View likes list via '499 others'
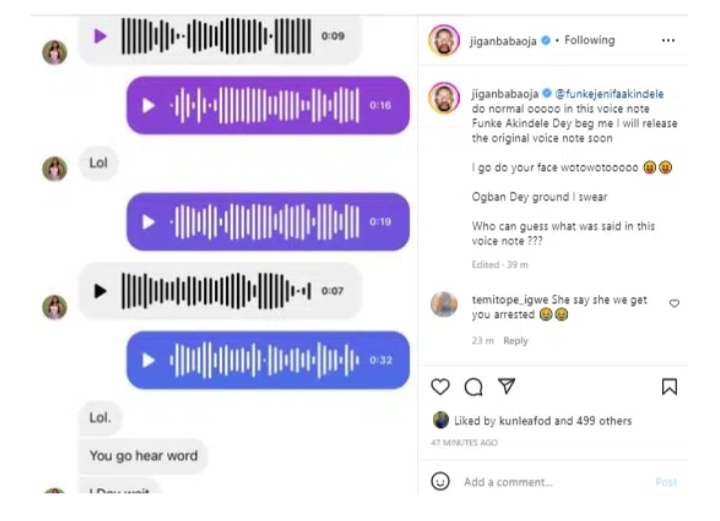The height and width of the screenshot is (521, 720). coord(604,421)
